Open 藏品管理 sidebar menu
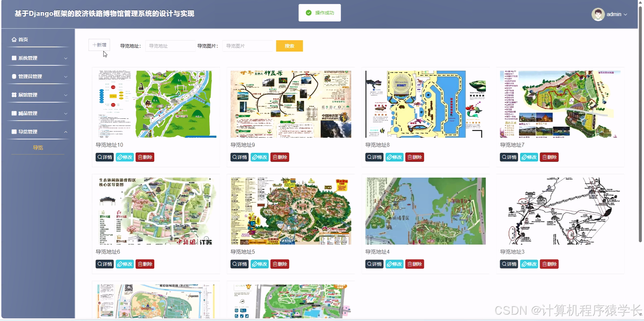Image resolution: width=644 pixels, height=321 pixels. [x=38, y=113]
